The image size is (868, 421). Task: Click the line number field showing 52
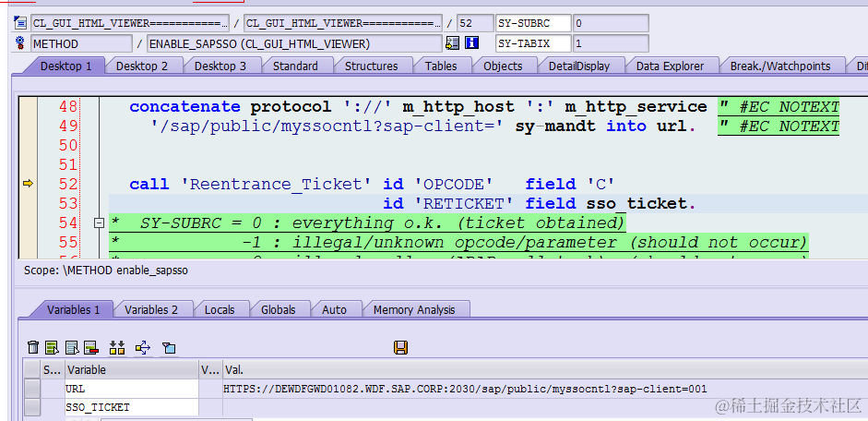pos(475,23)
